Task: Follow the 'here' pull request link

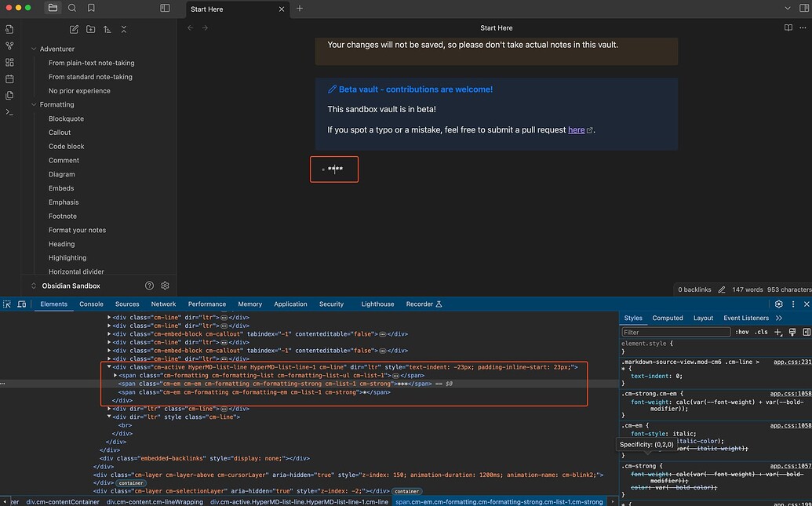Action: tap(576, 130)
